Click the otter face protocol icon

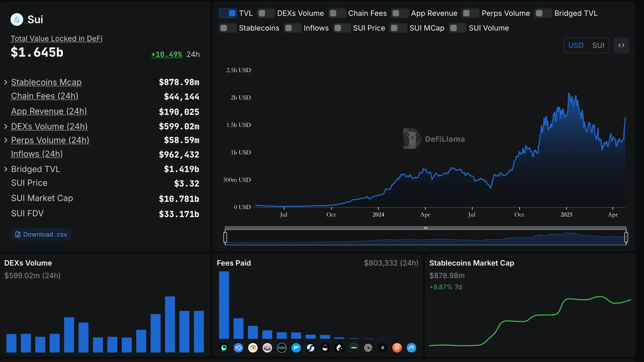253,348
